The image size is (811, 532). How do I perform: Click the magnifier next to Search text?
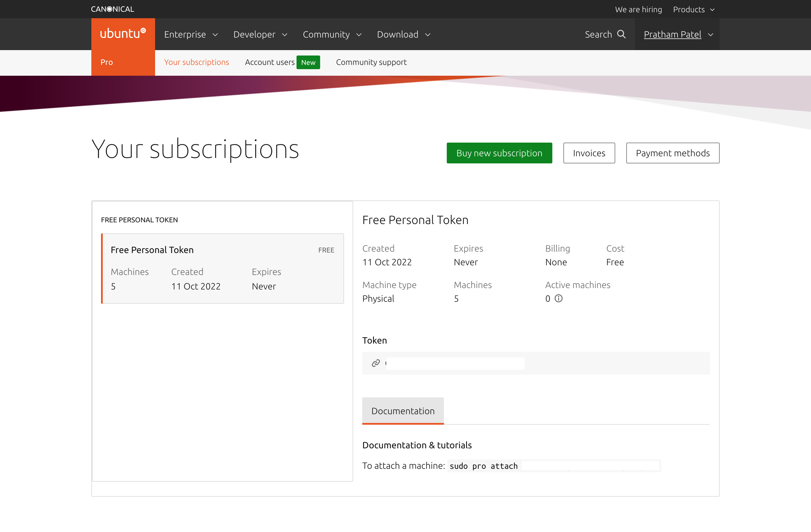621,34
